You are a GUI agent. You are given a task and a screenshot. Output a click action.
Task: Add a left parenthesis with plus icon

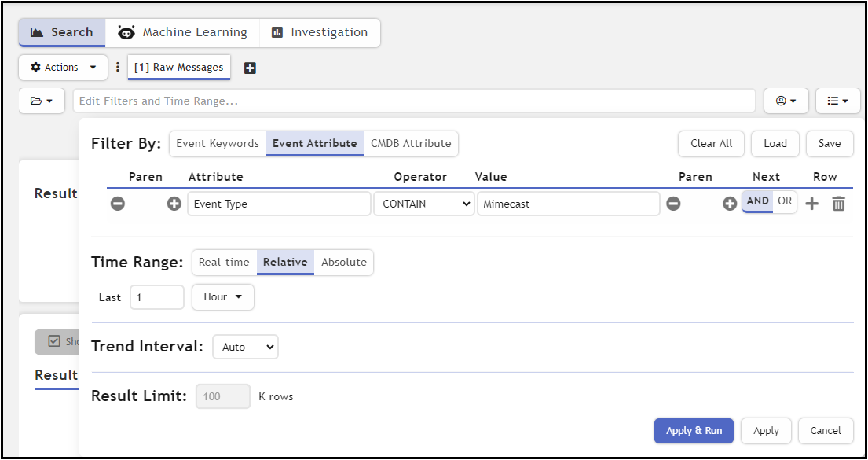[174, 204]
